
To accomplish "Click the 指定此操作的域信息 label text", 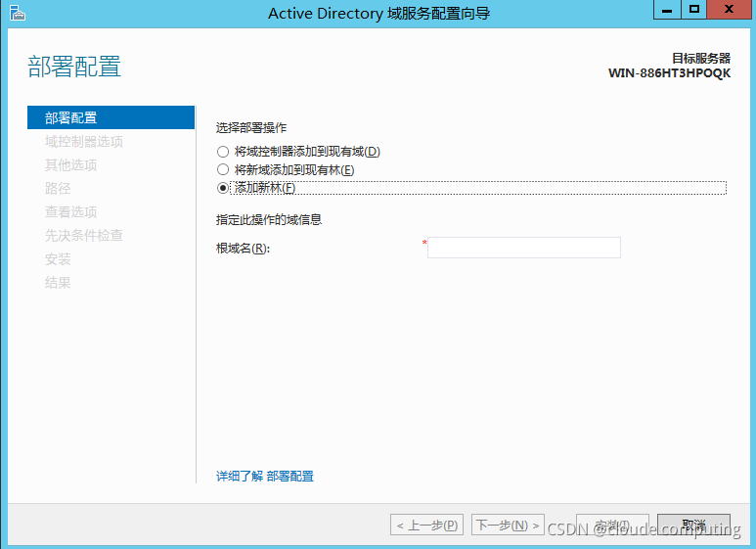I will click(x=269, y=220).
